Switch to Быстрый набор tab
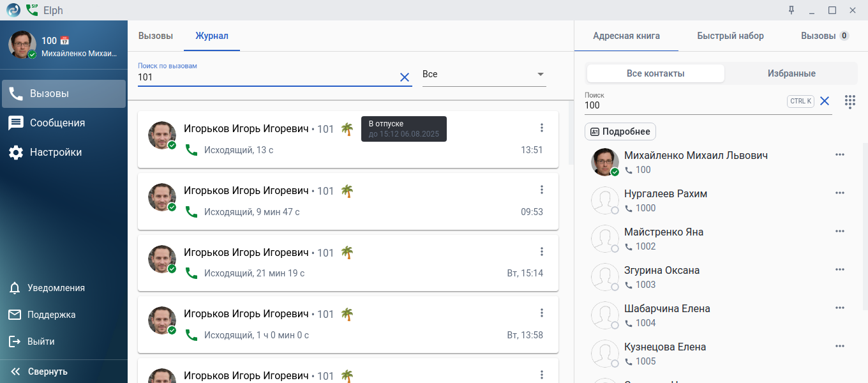868x383 pixels. (x=730, y=36)
